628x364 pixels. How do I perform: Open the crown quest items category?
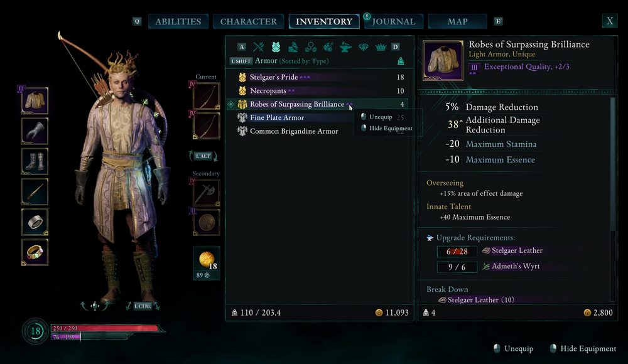[x=381, y=47]
